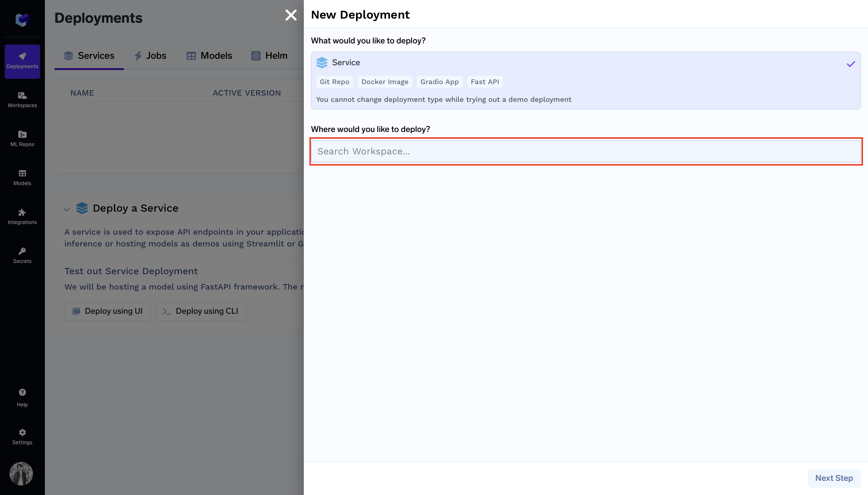
Task: Click the Deploy using UI button
Action: [107, 311]
